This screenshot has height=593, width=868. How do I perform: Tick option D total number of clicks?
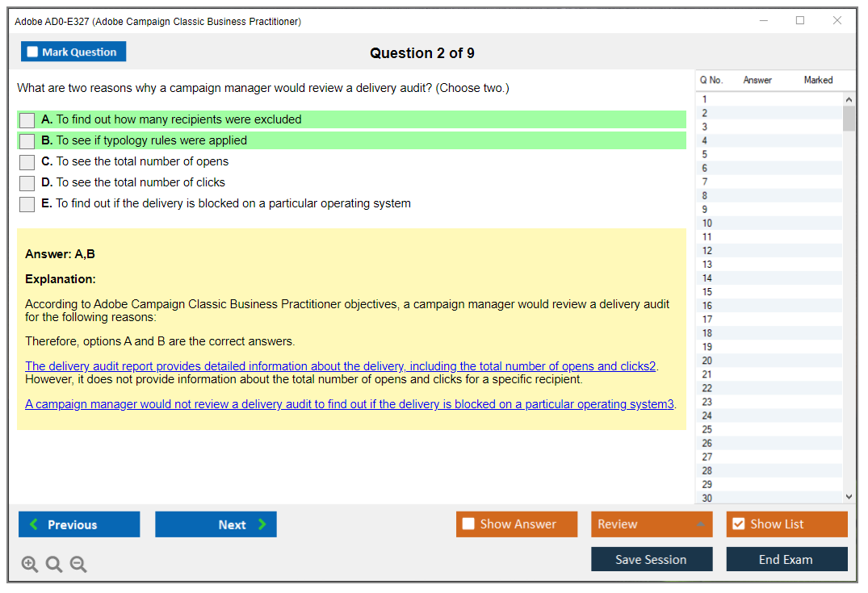[27, 183]
